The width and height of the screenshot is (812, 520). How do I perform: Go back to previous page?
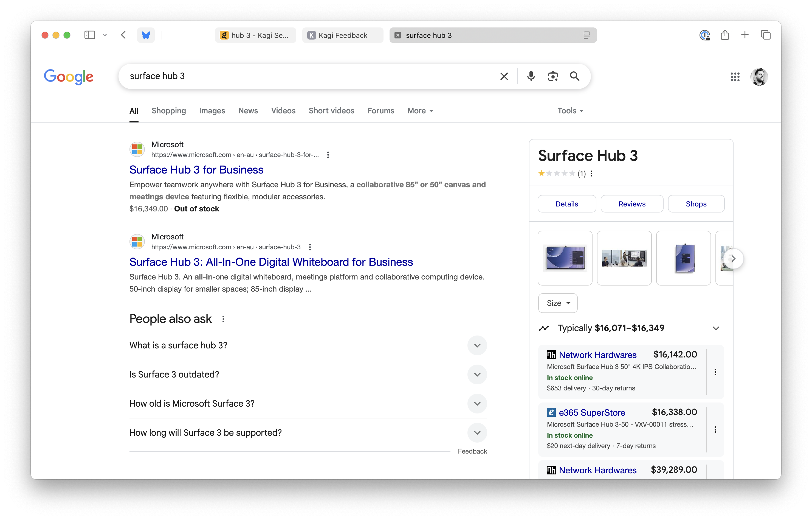click(x=123, y=35)
